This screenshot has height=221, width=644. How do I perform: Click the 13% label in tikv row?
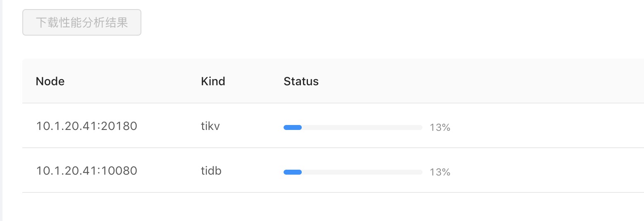point(440,127)
